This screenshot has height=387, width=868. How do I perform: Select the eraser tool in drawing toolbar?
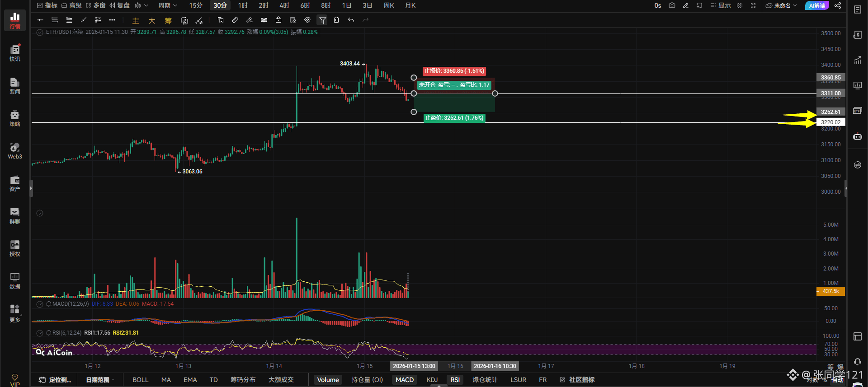coord(250,20)
